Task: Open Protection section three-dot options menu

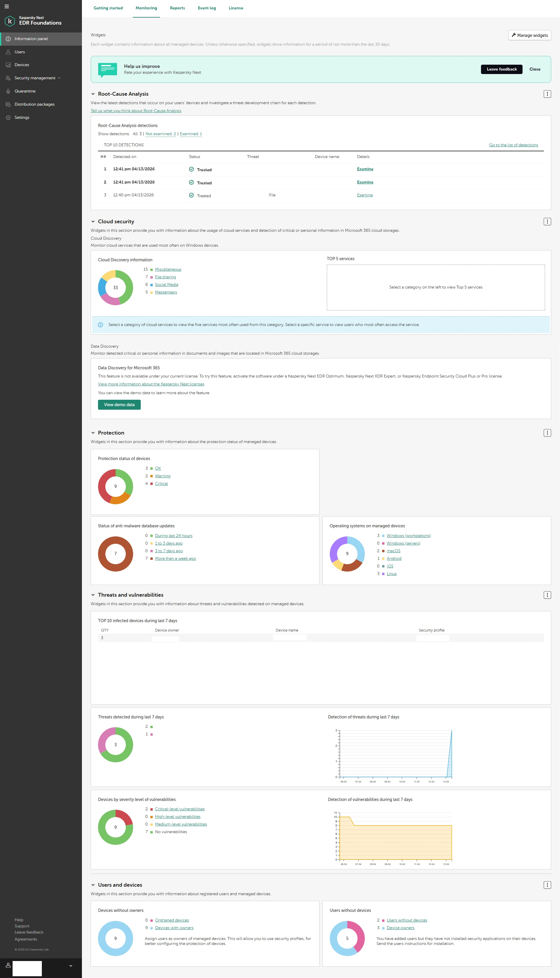Action: (547, 433)
